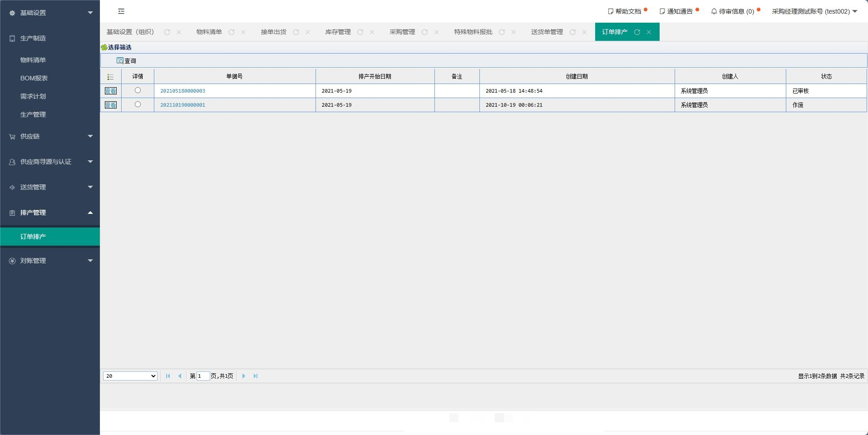Go to the last page

(256, 376)
